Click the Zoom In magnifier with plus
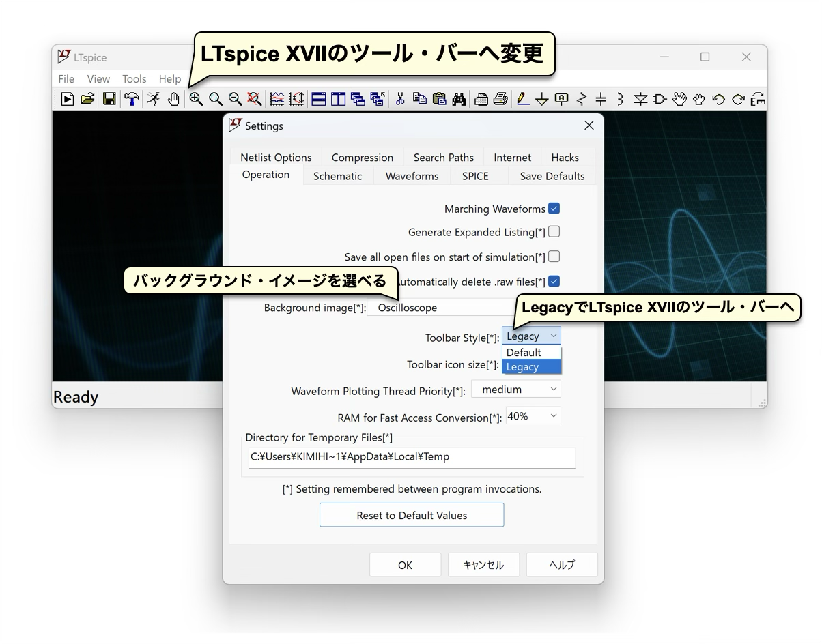 pyautogui.click(x=196, y=99)
